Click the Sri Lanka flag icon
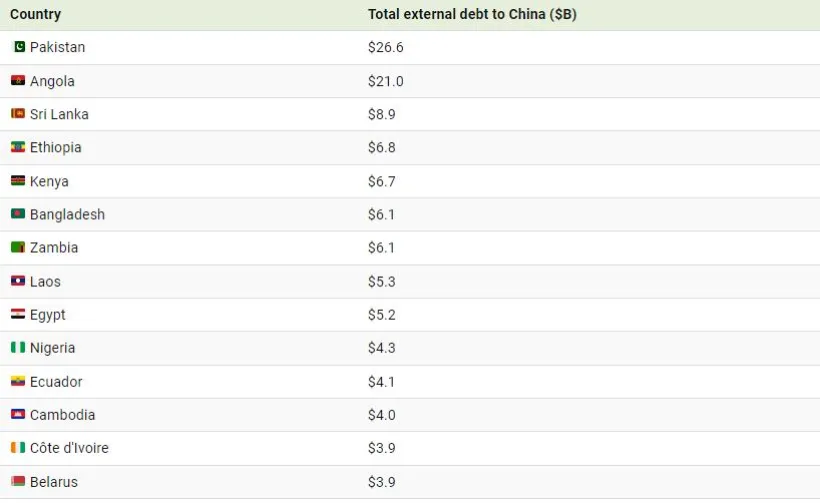The width and height of the screenshot is (820, 503). tap(18, 114)
